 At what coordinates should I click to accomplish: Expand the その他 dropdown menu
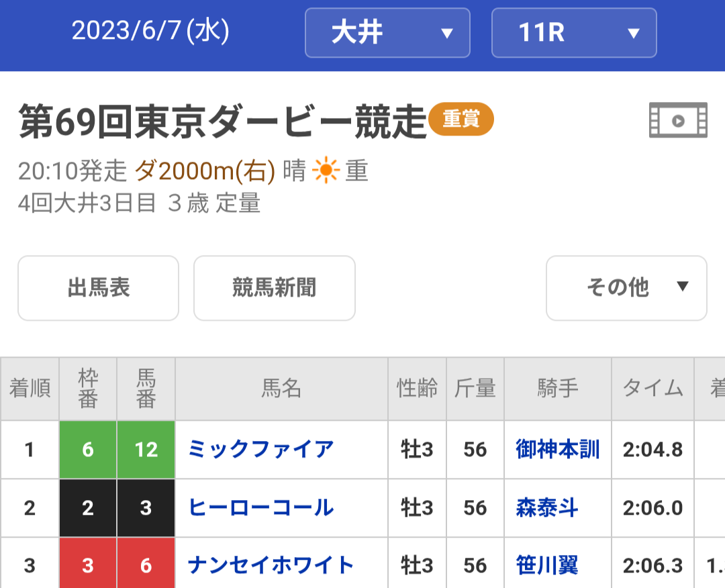pos(626,288)
